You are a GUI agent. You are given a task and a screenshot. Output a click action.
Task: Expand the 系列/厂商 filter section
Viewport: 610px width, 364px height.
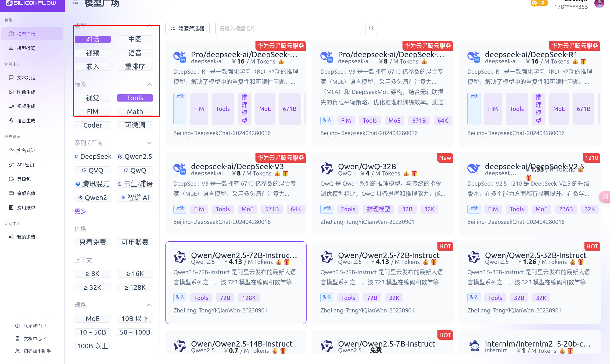[x=149, y=143]
